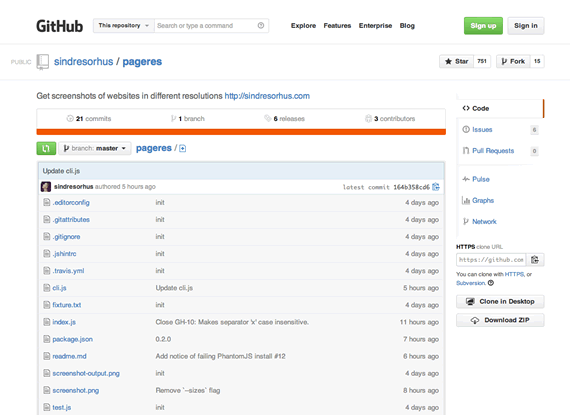Click the HTTPS clone URL text field

coord(491,260)
